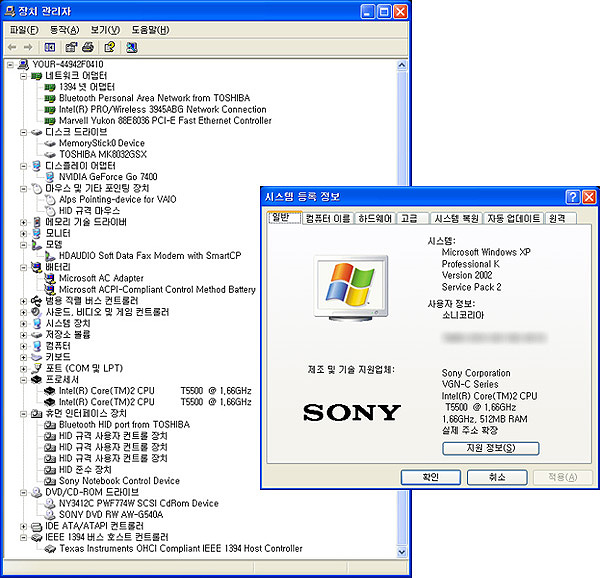Image resolution: width=600 pixels, height=578 pixels.
Task: Select the Texas Instruments OHCI 1394 controller icon
Action: [x=50, y=549]
